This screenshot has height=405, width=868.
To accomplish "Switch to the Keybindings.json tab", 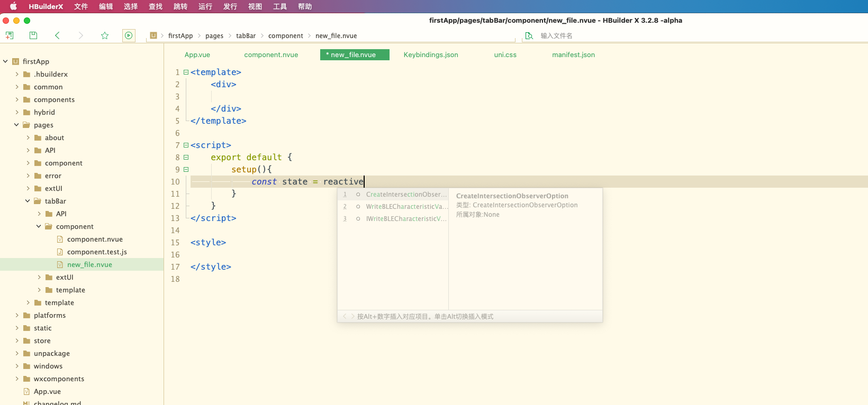I will pyautogui.click(x=431, y=54).
